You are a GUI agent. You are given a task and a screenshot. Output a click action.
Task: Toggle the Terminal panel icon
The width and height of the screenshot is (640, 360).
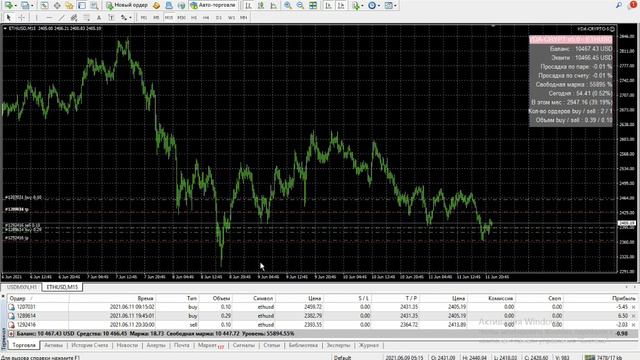[82, 5]
